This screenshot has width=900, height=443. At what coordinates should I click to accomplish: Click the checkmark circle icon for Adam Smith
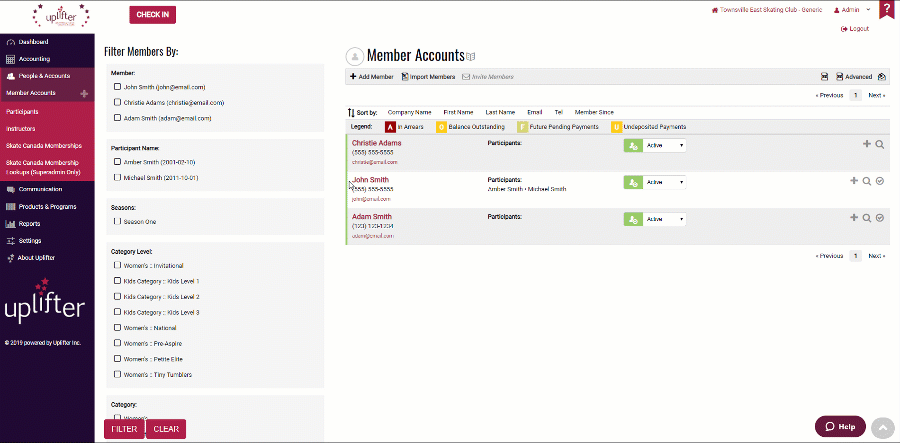click(880, 217)
